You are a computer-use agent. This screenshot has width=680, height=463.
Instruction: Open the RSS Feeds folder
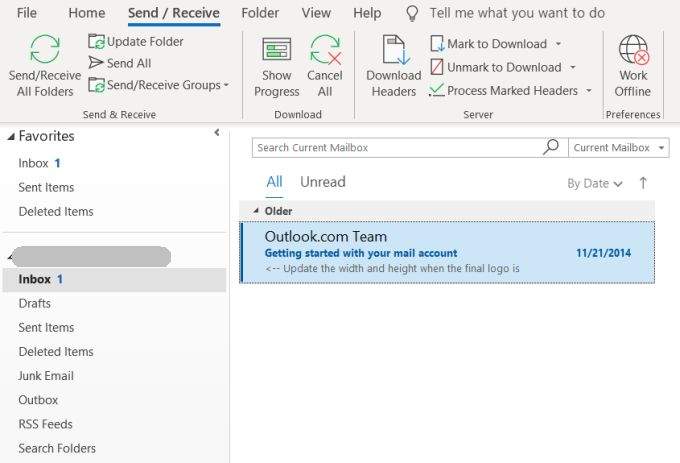point(46,424)
